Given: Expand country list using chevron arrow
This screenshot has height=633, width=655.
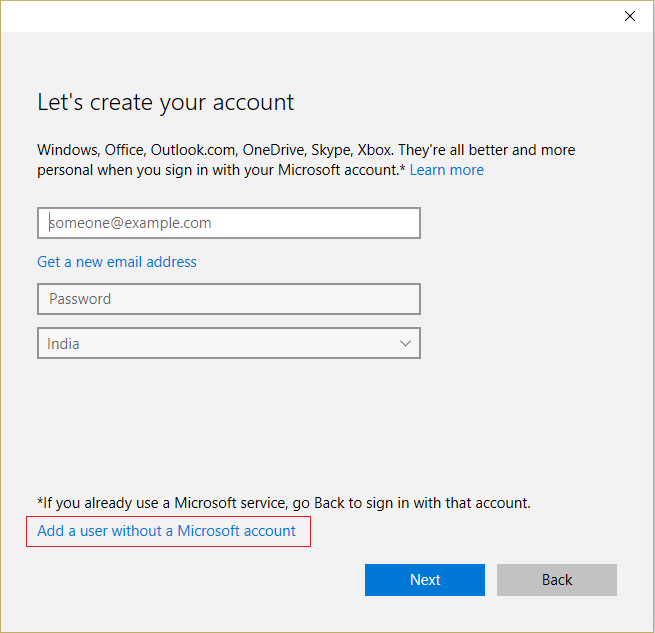Looking at the screenshot, I should pos(405,343).
